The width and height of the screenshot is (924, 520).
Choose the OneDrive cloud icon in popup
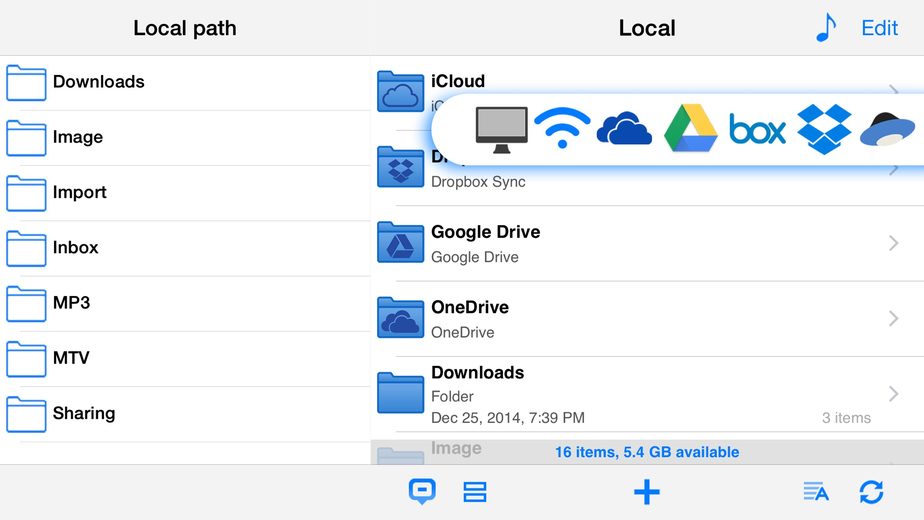pyautogui.click(x=625, y=128)
